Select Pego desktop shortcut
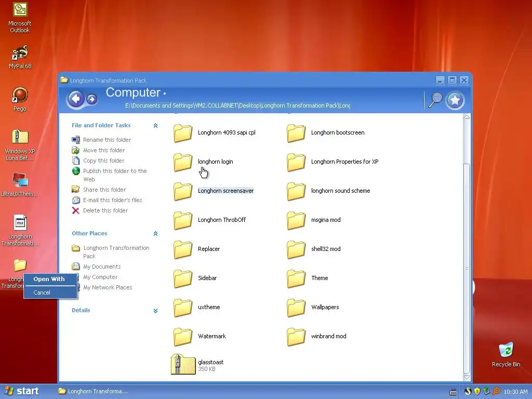 (20, 99)
